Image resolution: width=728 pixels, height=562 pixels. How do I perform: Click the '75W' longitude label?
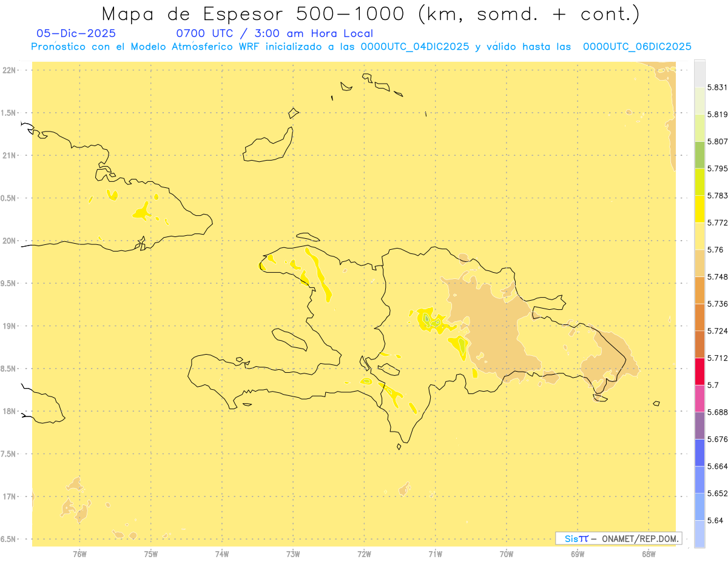pos(151,554)
